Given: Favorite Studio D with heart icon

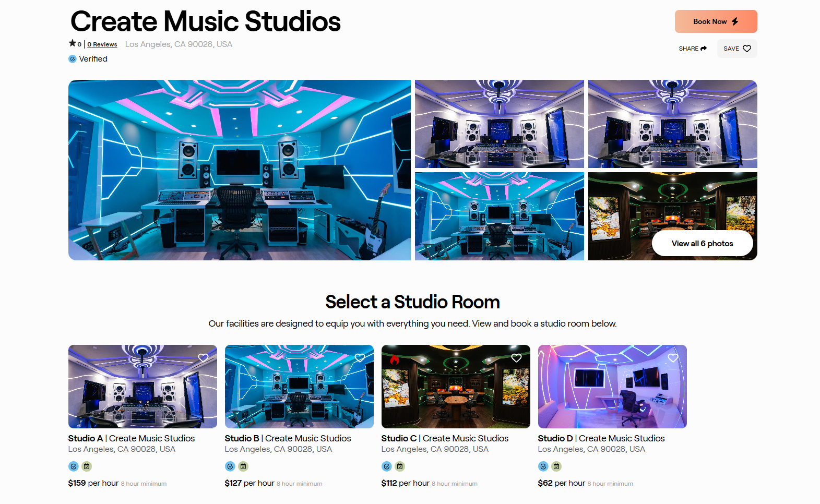Looking at the screenshot, I should coord(673,358).
